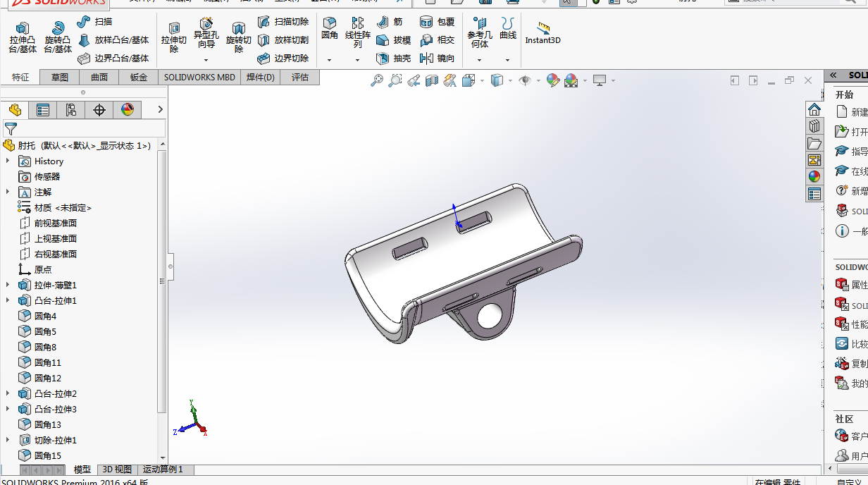
Task: Expand the 凸台-拉伸1 feature node
Action: point(8,300)
